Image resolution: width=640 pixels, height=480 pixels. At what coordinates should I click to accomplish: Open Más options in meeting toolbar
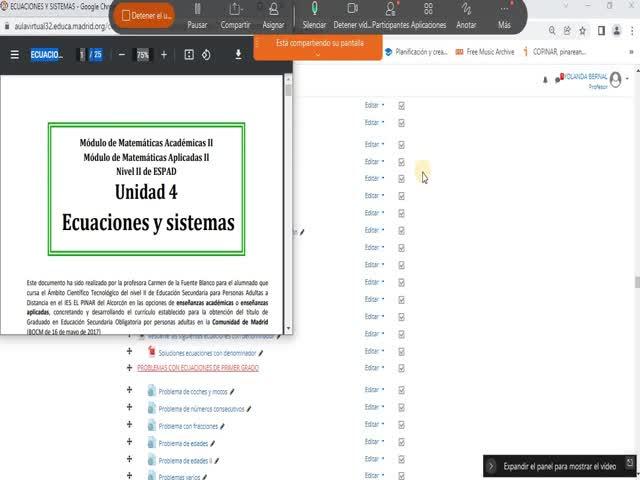504,16
